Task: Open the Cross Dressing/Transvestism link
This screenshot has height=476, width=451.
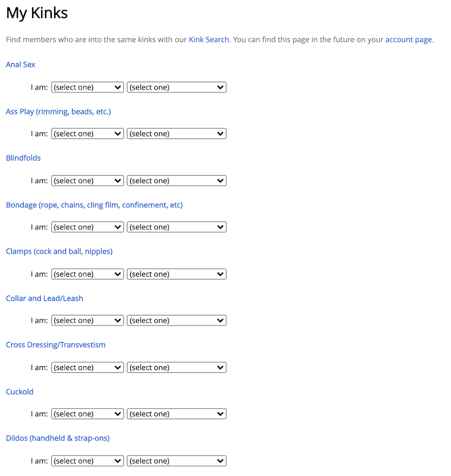Action: (55, 345)
